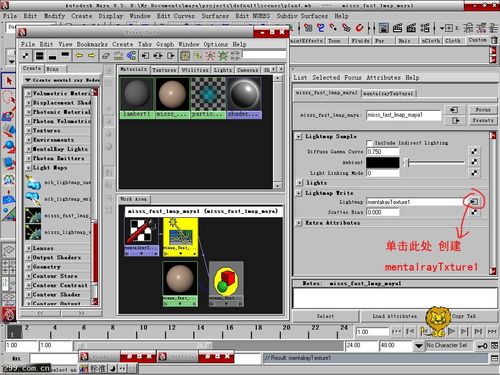Viewport: 500px width, 375px height.
Task: Open the Render View window icon
Action: click(x=384, y=28)
